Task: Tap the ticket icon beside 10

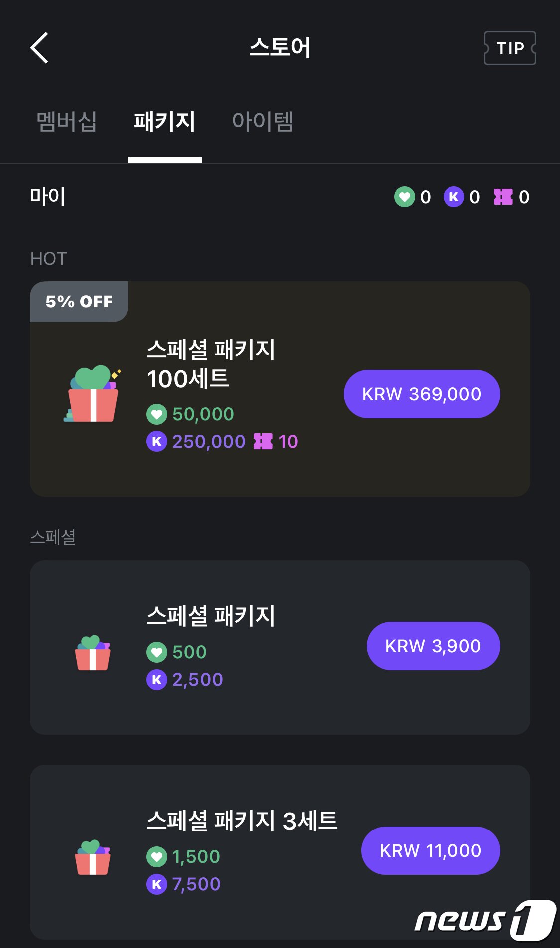Action: tap(263, 441)
